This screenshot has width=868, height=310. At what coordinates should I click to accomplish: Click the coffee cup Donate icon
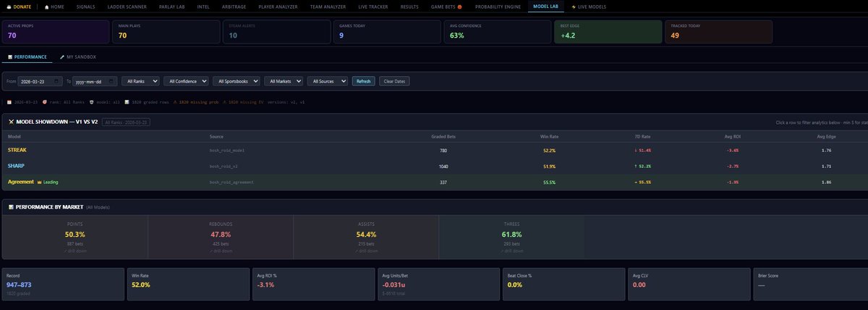tap(8, 7)
